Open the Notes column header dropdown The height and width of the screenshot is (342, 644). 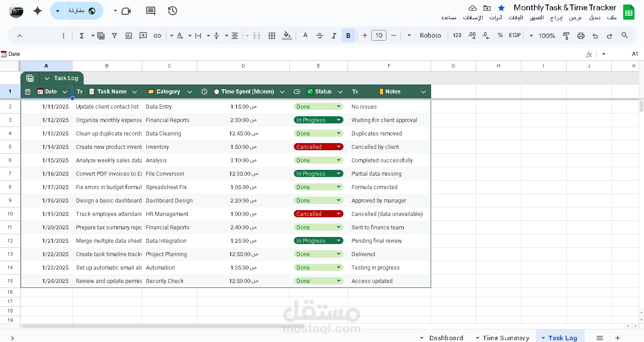tap(424, 92)
